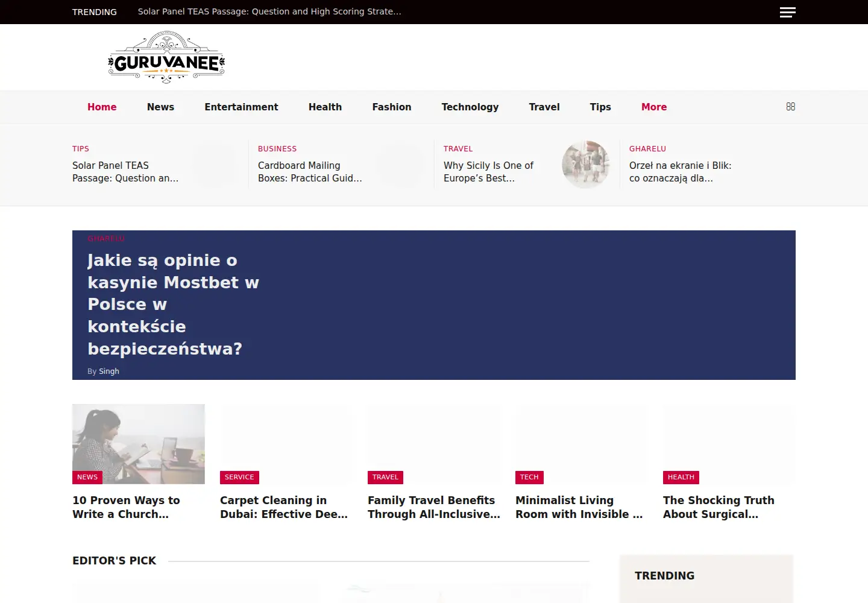Open the Mostbet kasynie featured headline
The height and width of the screenshot is (603, 868).
173,304
